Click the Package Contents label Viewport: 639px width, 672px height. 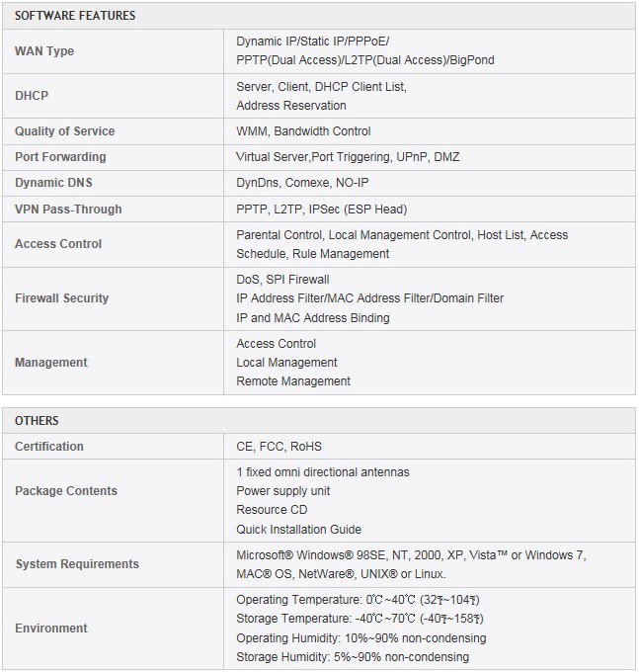[66, 491]
